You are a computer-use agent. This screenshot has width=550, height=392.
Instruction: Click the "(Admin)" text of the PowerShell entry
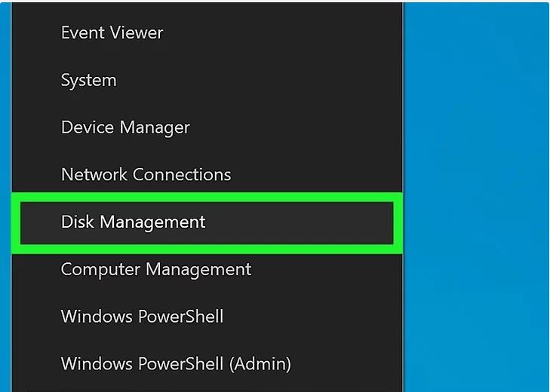(260, 364)
